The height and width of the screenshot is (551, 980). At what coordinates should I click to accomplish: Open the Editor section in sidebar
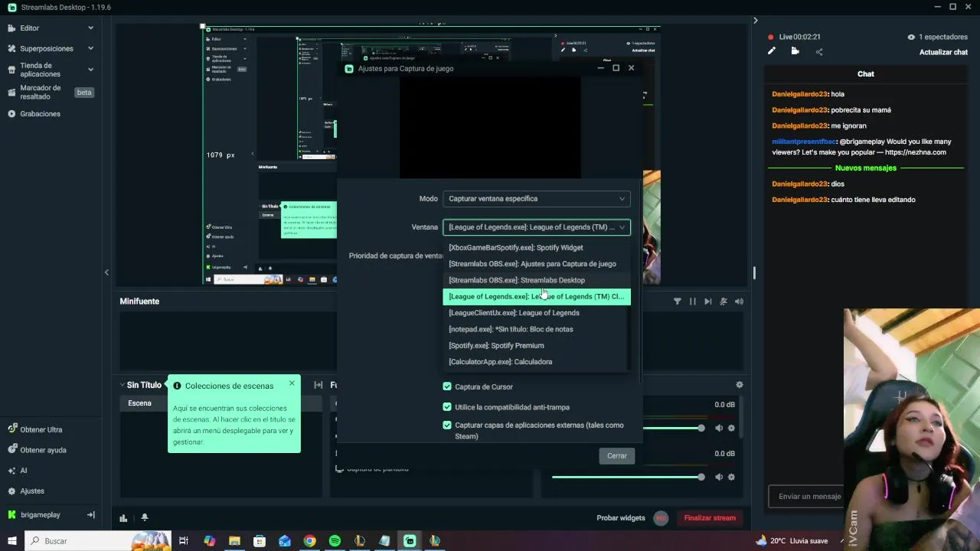click(x=29, y=28)
